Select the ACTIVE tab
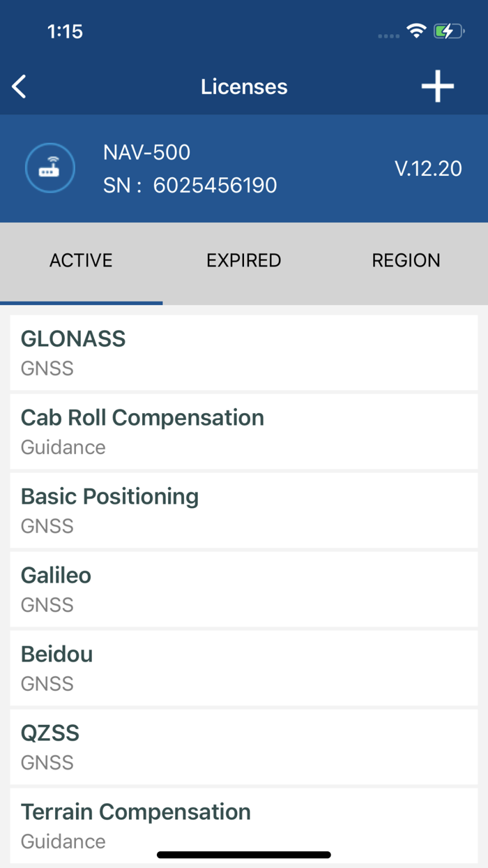 point(80,260)
